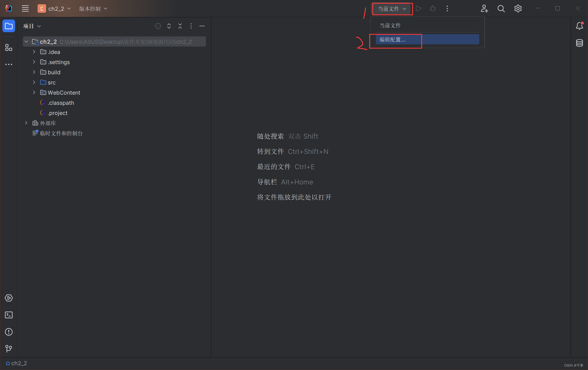Toggle the Project tool window folder button
This screenshot has height=370, width=588.
9,26
